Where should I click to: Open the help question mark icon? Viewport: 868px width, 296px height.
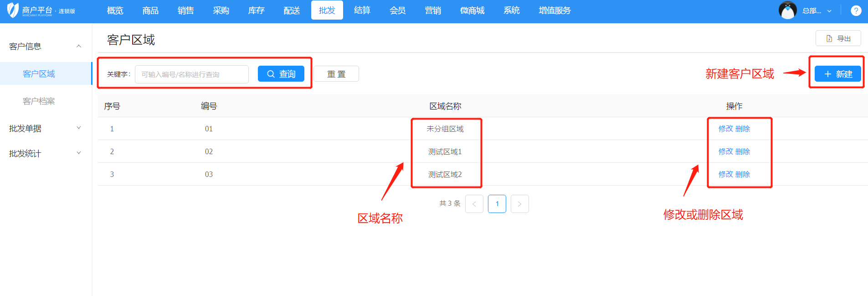(x=856, y=10)
